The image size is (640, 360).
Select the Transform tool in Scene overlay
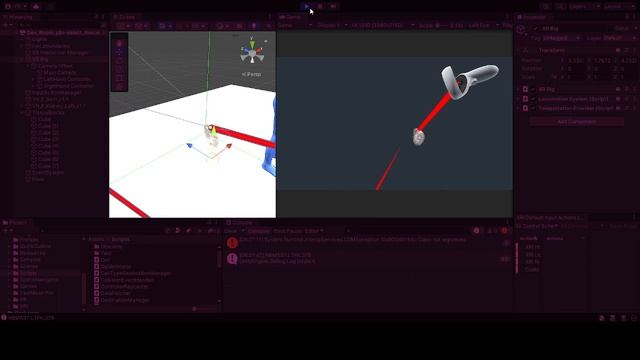click(119, 87)
